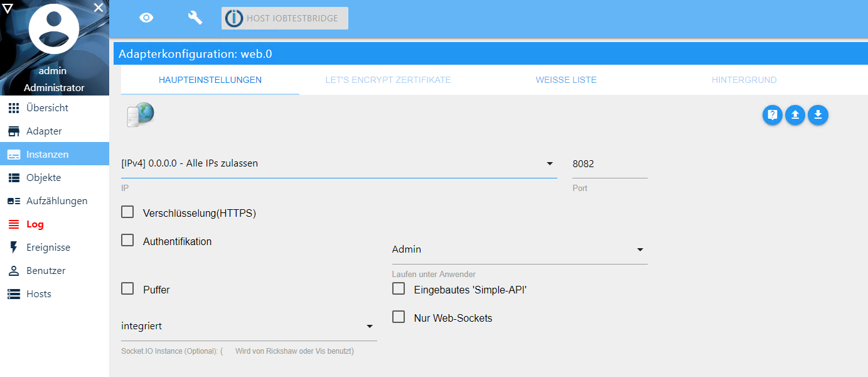Click the Administrator role label
868x377 pixels.
pyautogui.click(x=54, y=88)
